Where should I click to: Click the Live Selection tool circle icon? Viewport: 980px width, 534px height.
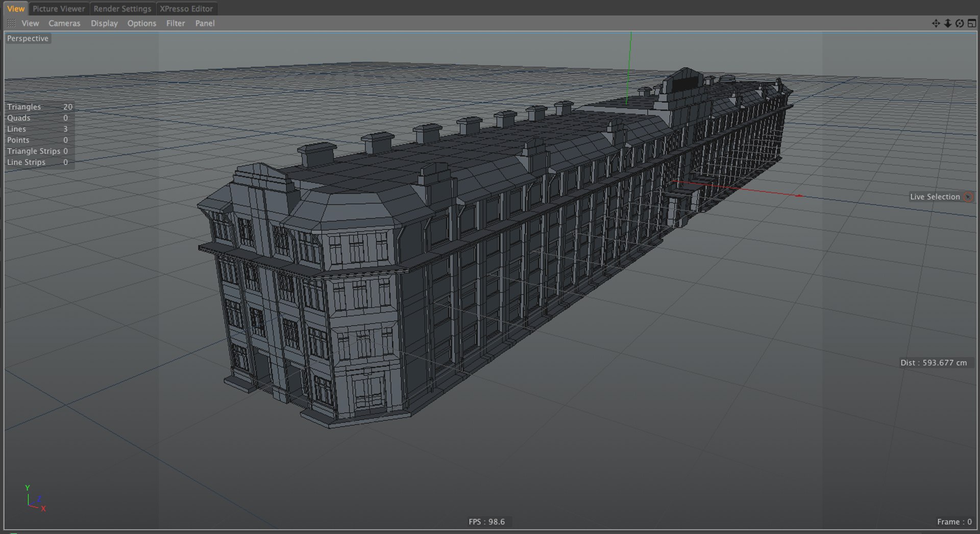click(968, 197)
